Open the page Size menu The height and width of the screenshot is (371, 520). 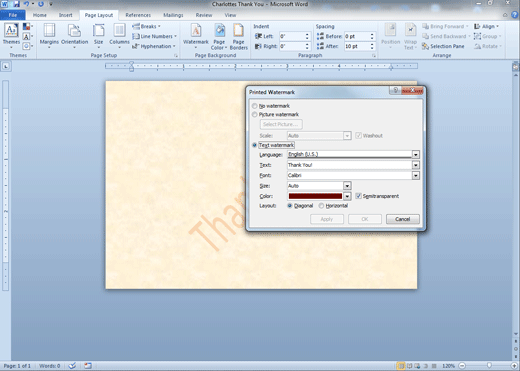pyautogui.click(x=98, y=35)
